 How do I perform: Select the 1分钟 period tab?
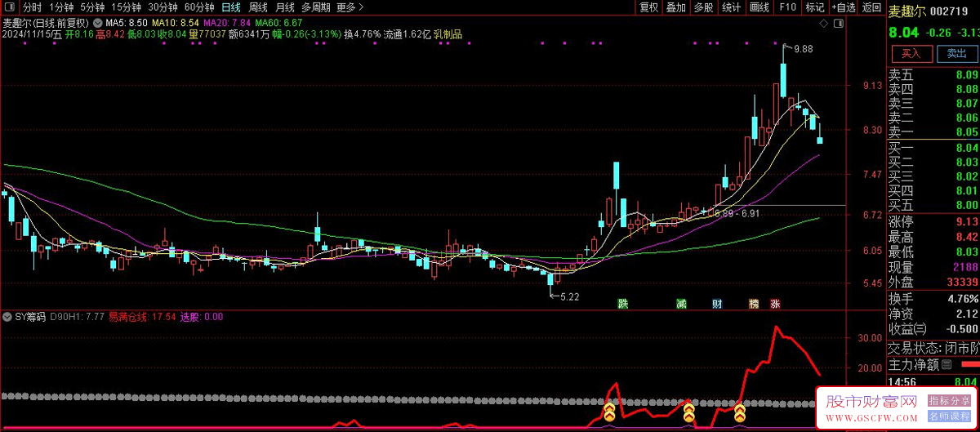click(x=61, y=7)
